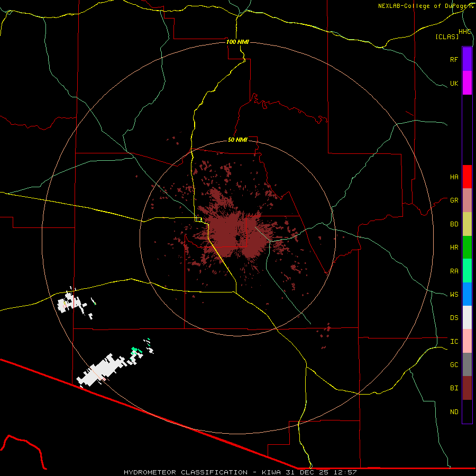Screen dimensions: 476x476
Task: Click the HR legend text label
Action: pyautogui.click(x=454, y=248)
